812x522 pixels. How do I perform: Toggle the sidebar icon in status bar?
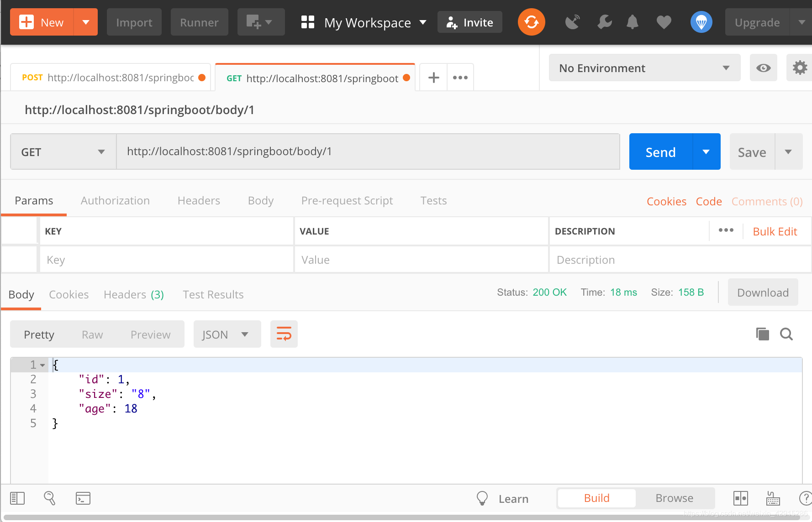point(17,498)
